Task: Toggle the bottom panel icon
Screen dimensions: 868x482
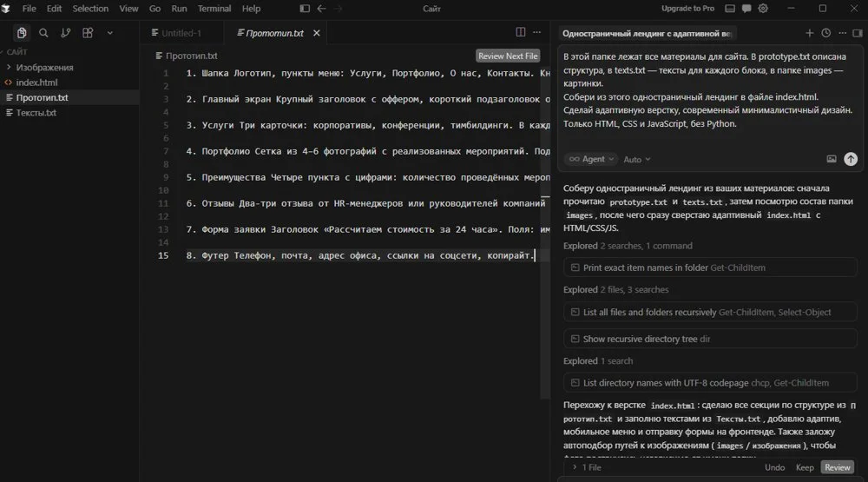Action: [x=730, y=9]
